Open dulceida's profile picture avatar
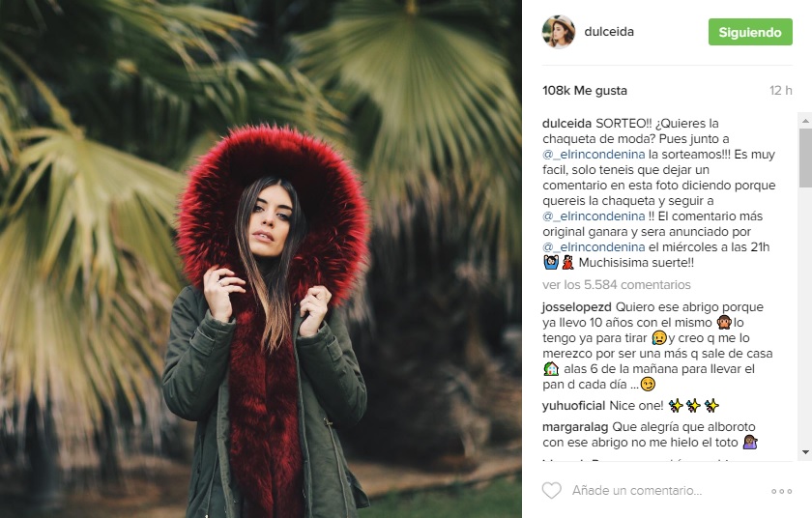 559,32
